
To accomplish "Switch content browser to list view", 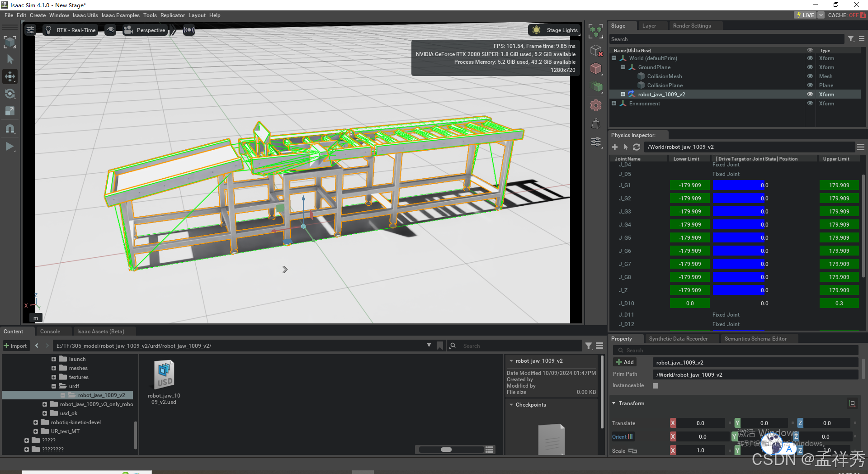I will [x=489, y=450].
